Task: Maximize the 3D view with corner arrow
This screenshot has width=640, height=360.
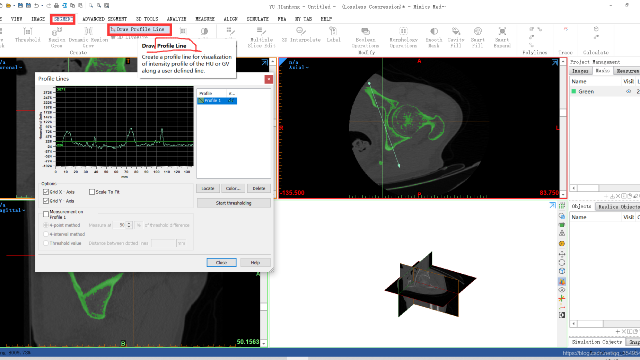Action: 552,205
